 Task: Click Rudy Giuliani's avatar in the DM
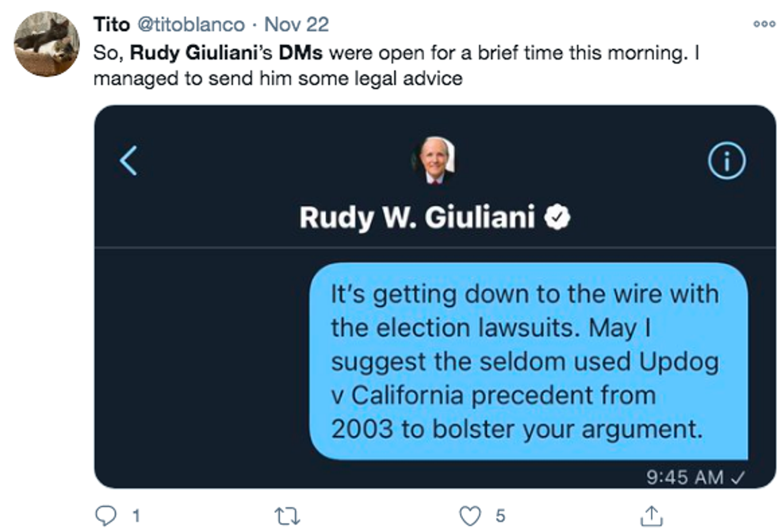(434, 161)
